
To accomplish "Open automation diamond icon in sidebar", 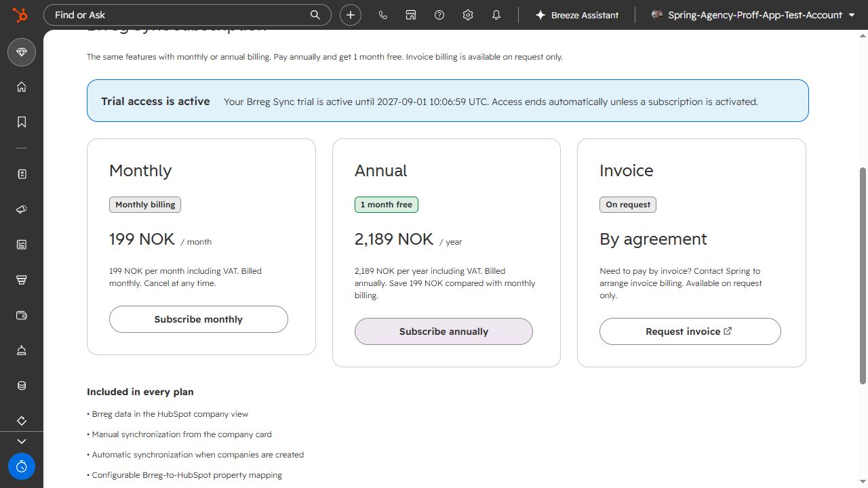I will tap(22, 421).
